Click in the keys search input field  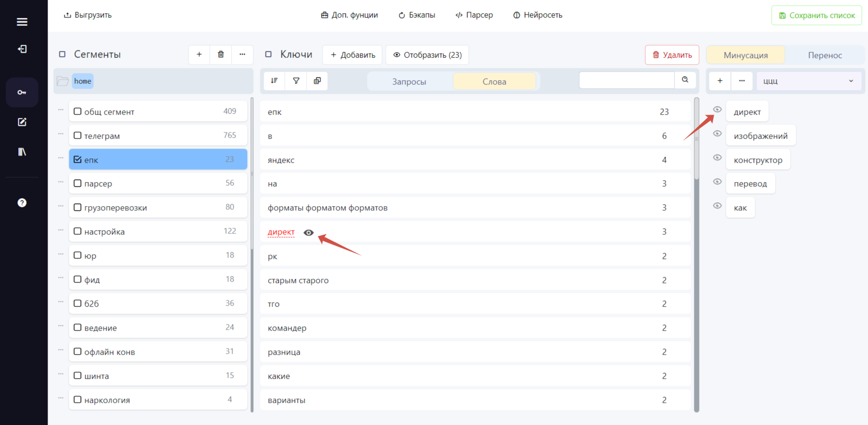(626, 80)
